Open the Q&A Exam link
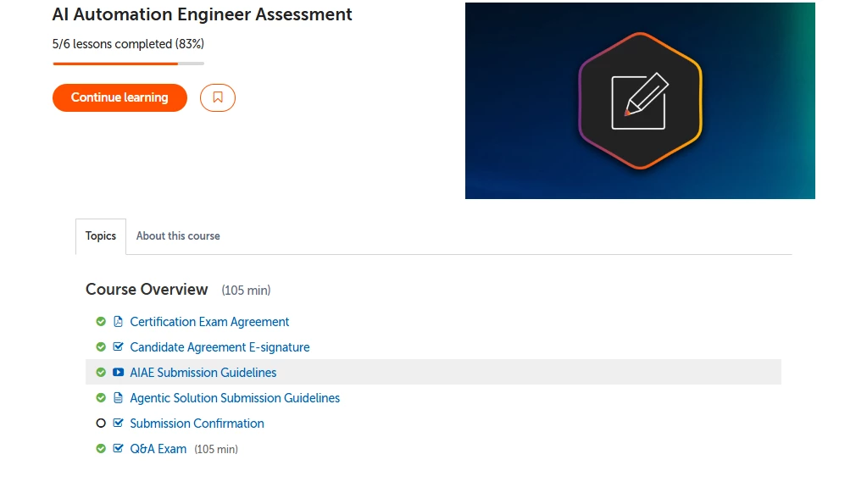This screenshot has height=504, width=867. [x=158, y=449]
